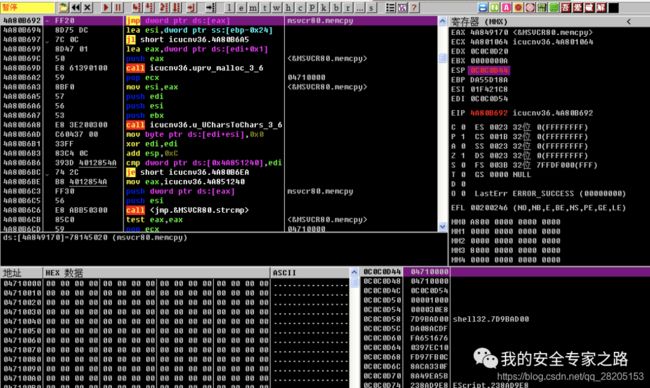Click LastErr ERROR_SUCCESS in registers
The height and width of the screenshot is (388, 650).
pos(550,194)
